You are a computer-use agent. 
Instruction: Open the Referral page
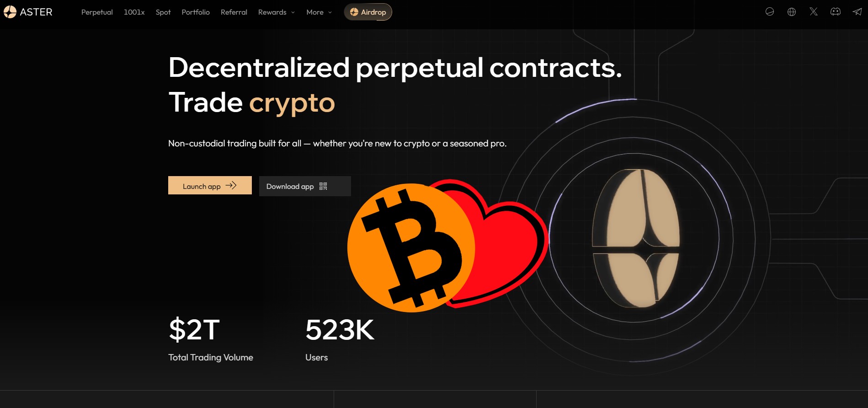[234, 12]
